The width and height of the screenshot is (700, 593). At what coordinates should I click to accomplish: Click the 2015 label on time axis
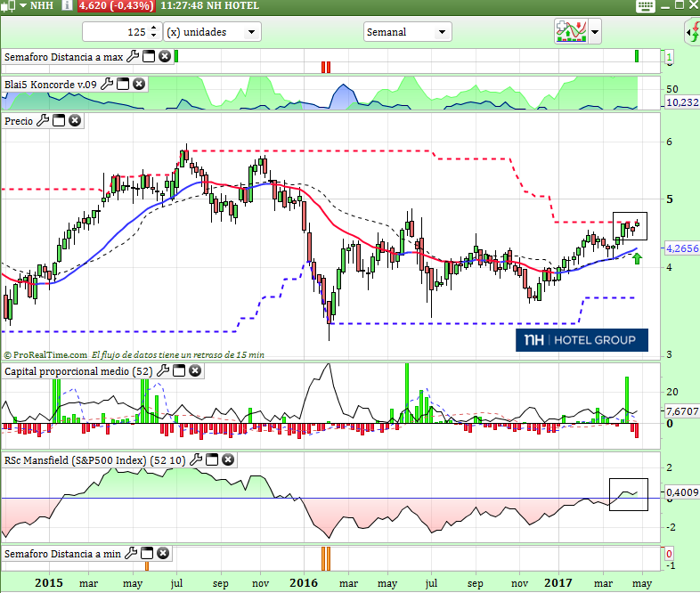coord(49,582)
